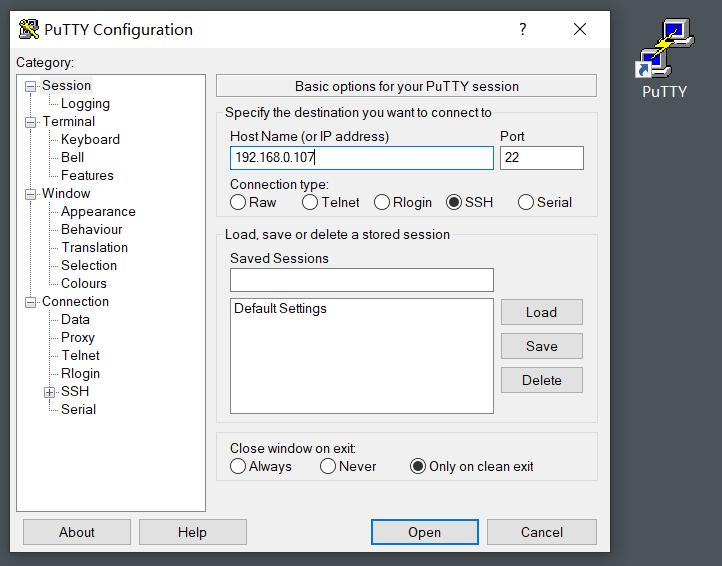Click the Saved Sessions name field
722x566 pixels.
(361, 280)
